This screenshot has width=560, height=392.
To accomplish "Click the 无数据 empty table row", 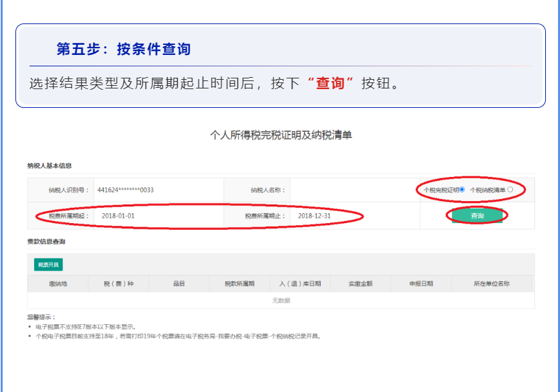I will pos(281,300).
